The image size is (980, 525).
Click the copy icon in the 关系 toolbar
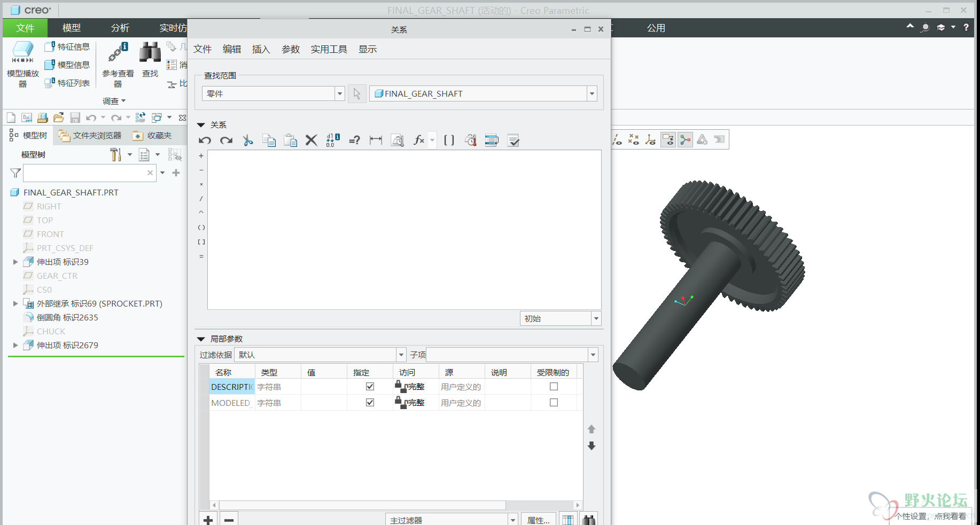pyautogui.click(x=269, y=140)
